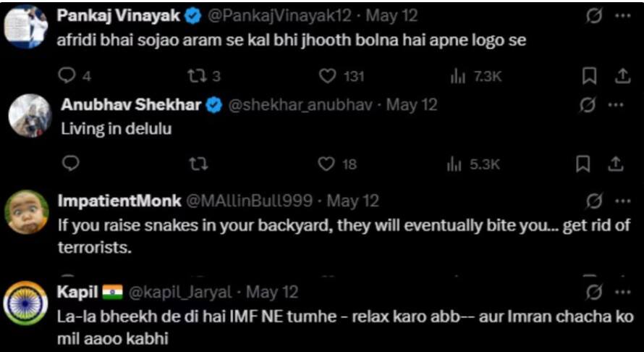644x352 pixels.
Task: Open more options on Anubhav Shekhar's tweet
Action: (x=616, y=105)
